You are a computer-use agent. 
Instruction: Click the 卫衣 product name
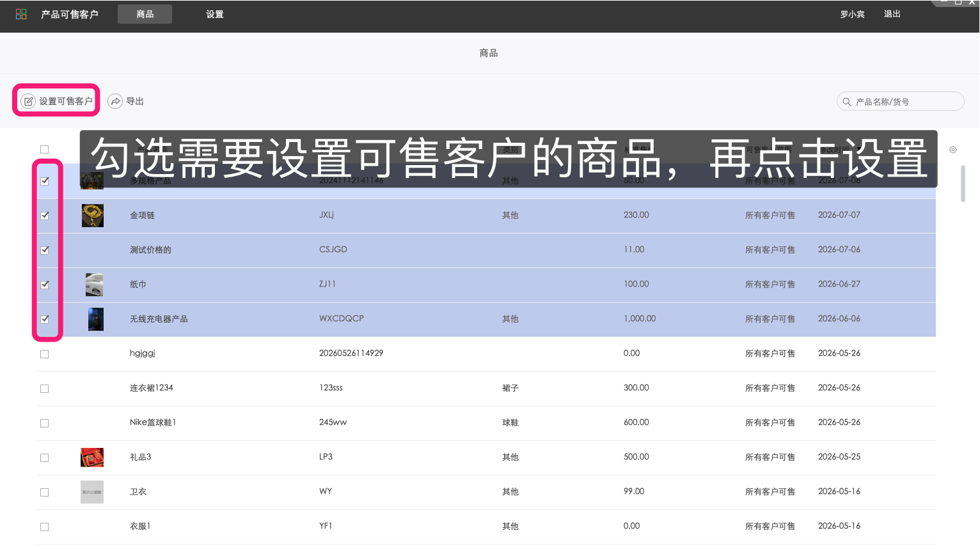pos(138,491)
